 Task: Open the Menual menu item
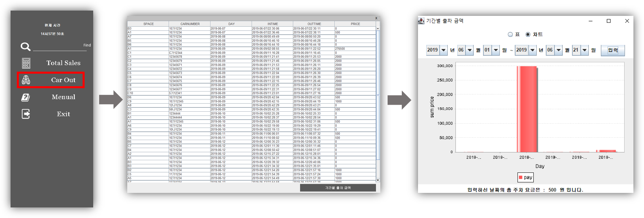(x=63, y=97)
